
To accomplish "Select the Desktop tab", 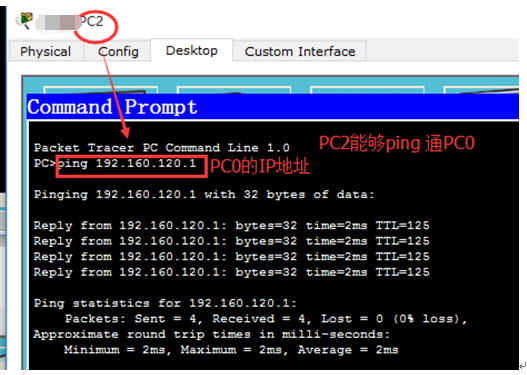I will point(192,50).
